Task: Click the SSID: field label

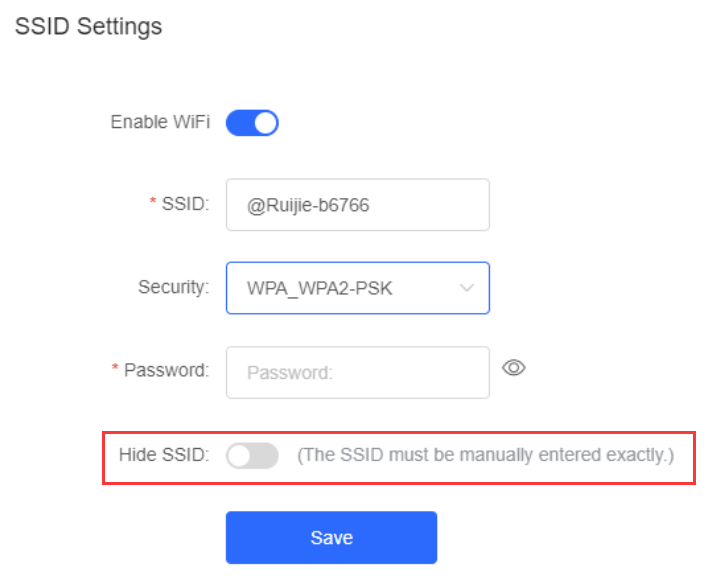Action: [x=186, y=203]
